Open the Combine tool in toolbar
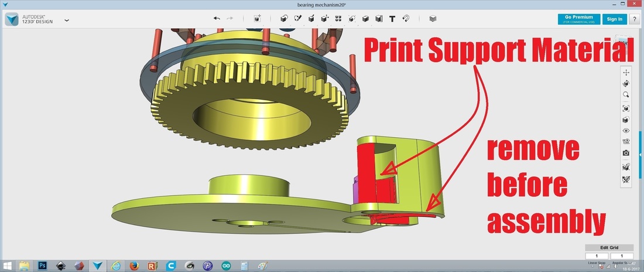The image size is (644, 272). [365, 19]
